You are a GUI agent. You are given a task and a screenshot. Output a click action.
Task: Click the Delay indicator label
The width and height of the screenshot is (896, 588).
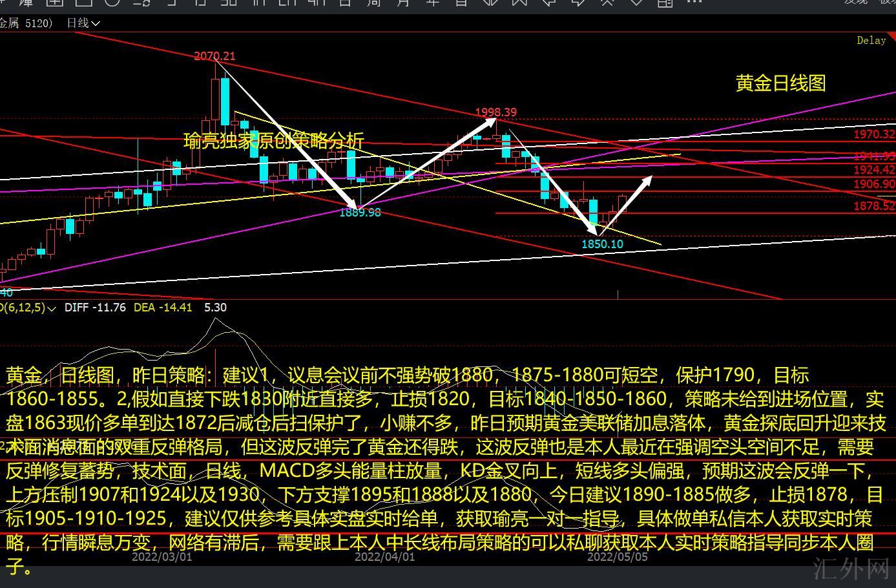(871, 41)
